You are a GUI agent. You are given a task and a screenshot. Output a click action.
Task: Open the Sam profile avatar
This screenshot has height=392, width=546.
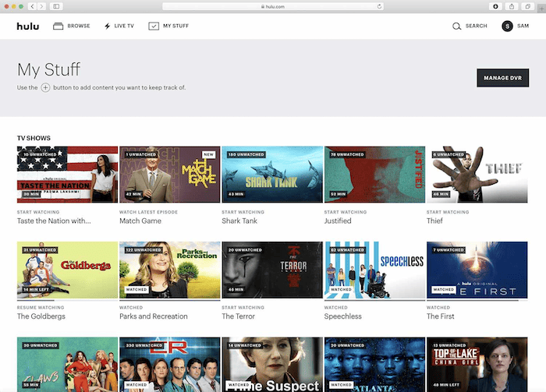click(x=507, y=26)
